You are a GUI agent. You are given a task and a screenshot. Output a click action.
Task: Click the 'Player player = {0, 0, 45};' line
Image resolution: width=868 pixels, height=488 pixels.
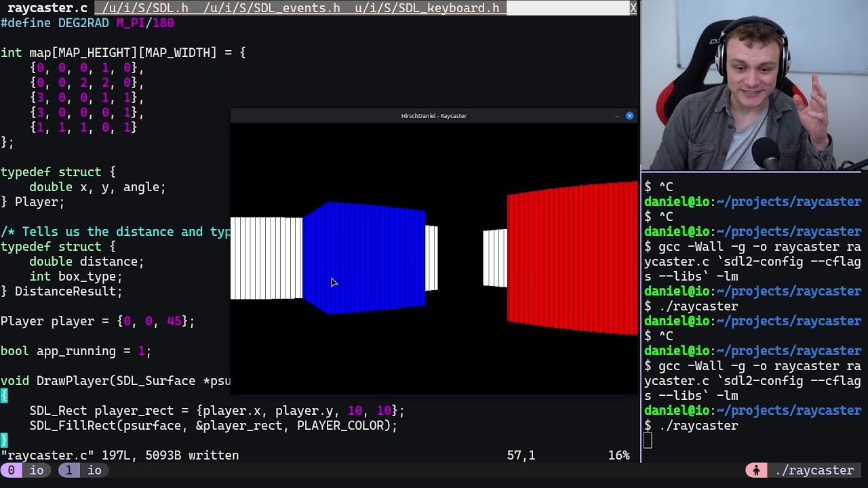click(x=98, y=321)
